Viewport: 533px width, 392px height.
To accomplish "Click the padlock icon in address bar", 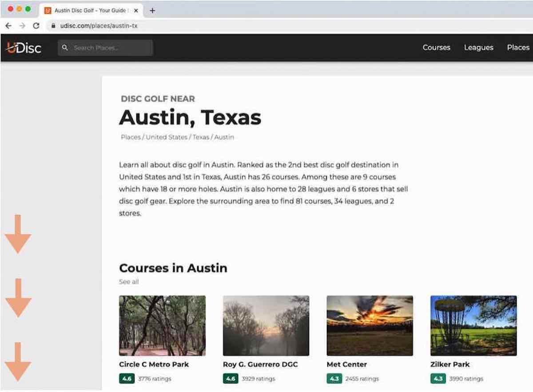I will [x=53, y=26].
